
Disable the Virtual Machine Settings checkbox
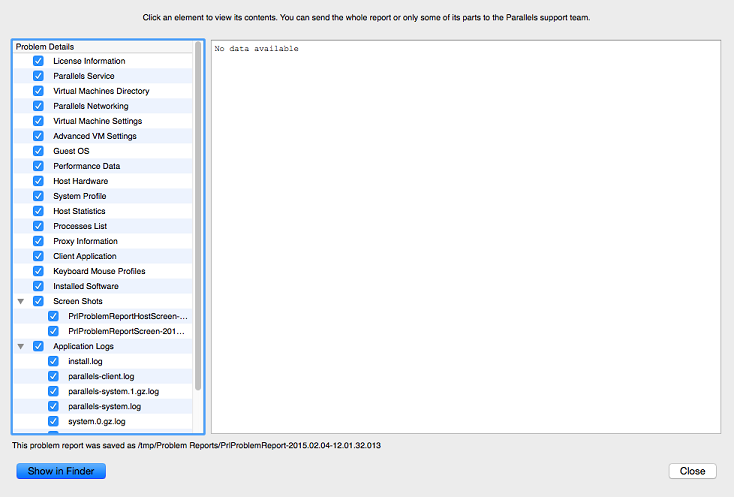[x=38, y=121]
